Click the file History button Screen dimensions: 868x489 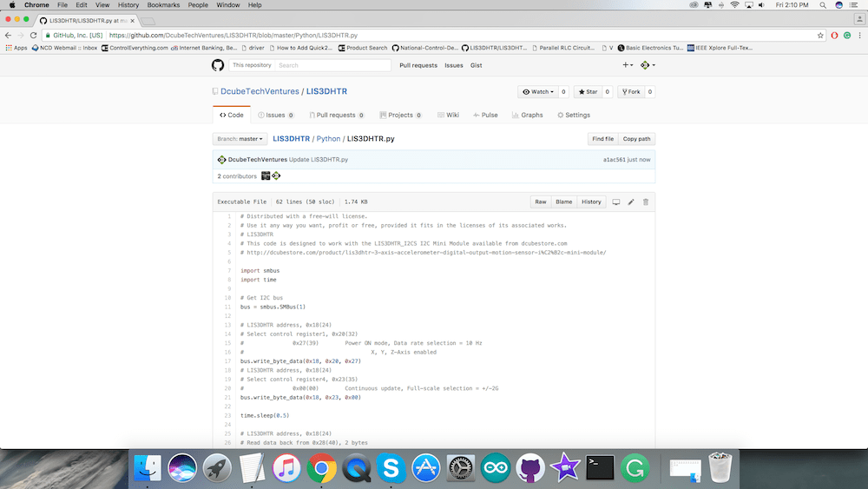pos(591,202)
